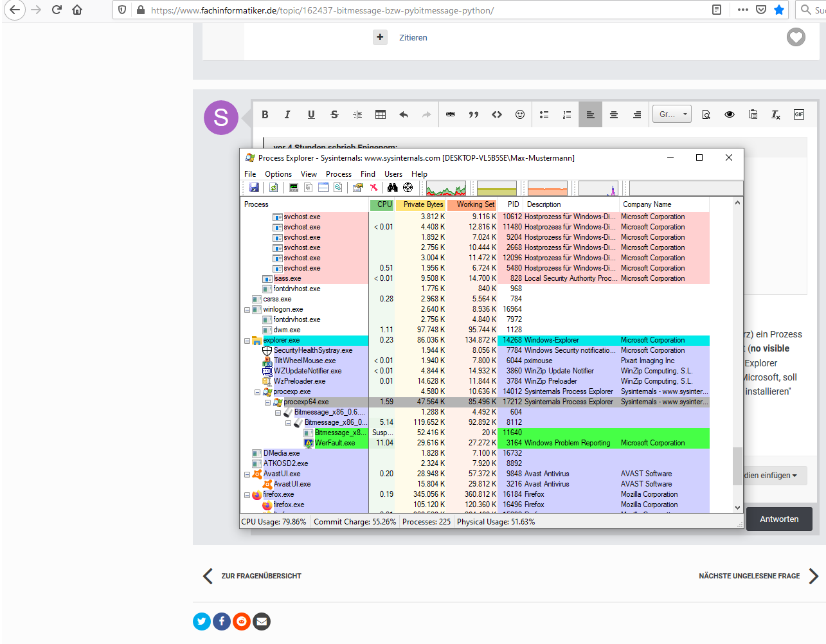Collapse the explorer.exe tree node
The image size is (826, 644).
point(247,341)
